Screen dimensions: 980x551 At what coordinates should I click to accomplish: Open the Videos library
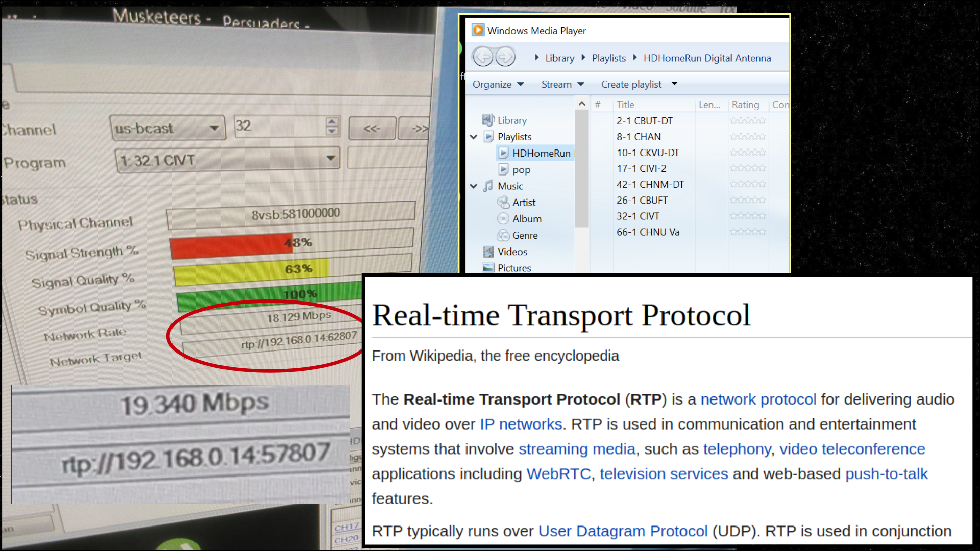tap(512, 252)
